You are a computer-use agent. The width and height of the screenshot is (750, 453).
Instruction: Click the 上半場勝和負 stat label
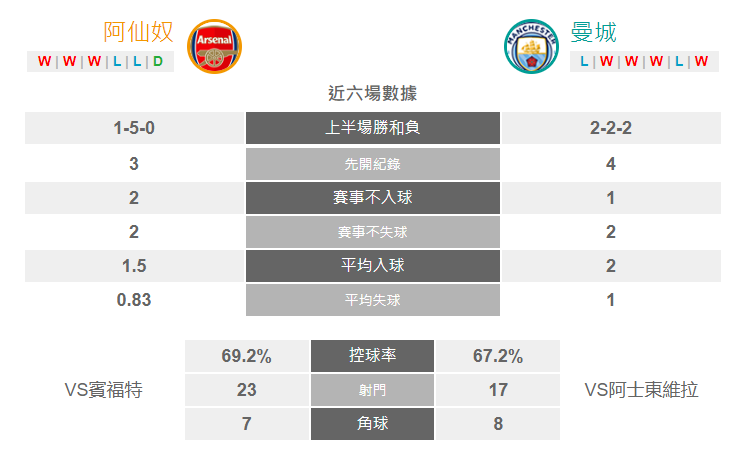[373, 128]
